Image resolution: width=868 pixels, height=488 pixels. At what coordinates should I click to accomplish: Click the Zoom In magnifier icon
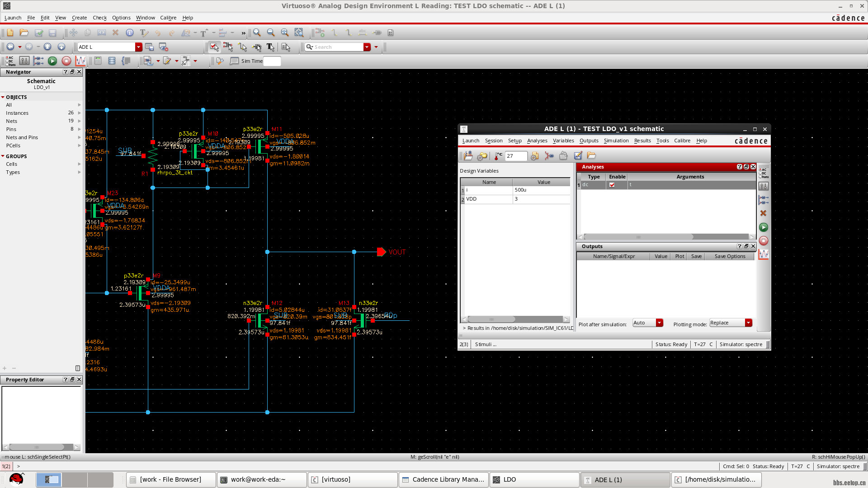[257, 33]
